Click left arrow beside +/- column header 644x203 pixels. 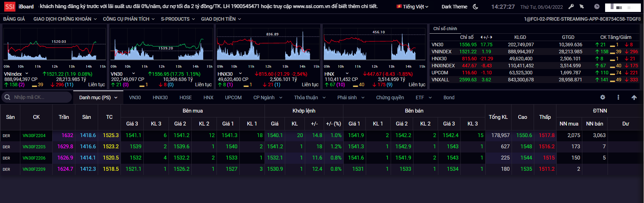[481, 37]
